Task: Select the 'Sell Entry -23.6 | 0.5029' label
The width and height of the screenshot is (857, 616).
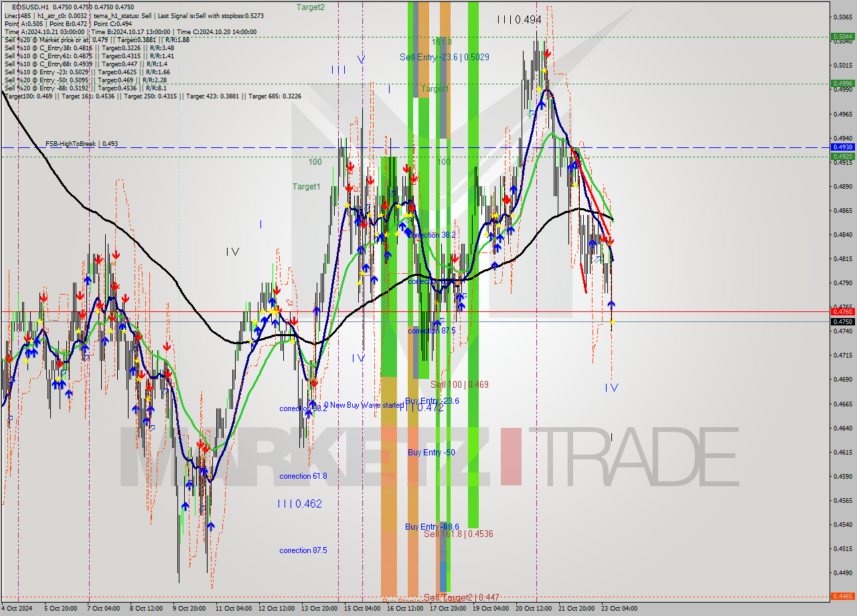Action: click(x=445, y=58)
